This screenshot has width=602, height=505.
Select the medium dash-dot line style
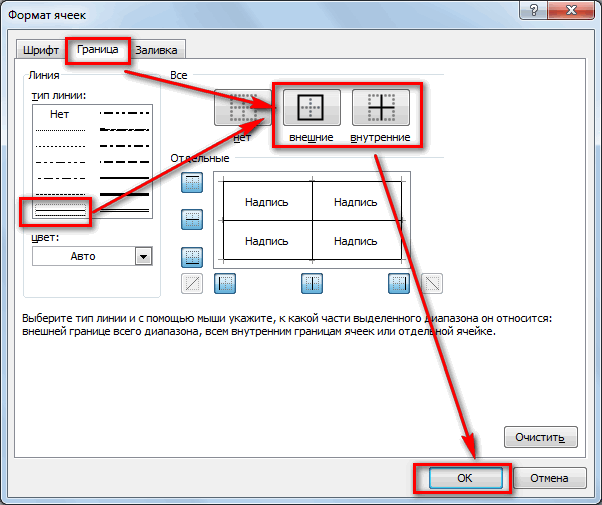pos(124,146)
